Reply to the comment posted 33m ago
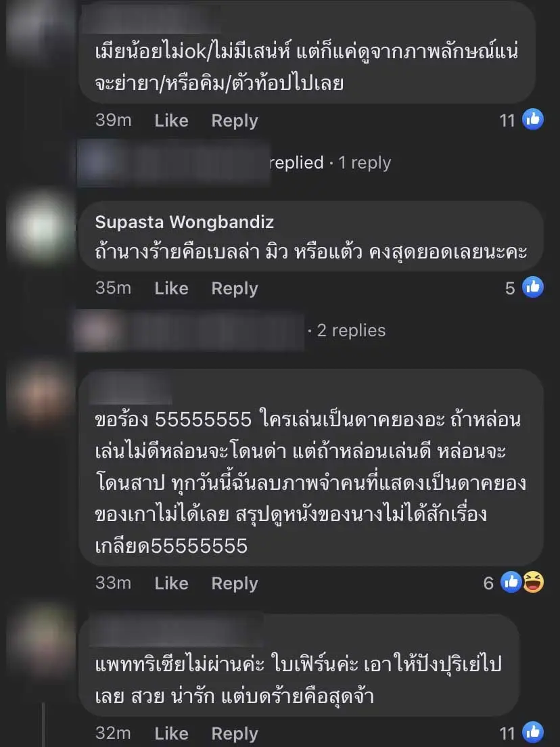 pyautogui.click(x=235, y=583)
